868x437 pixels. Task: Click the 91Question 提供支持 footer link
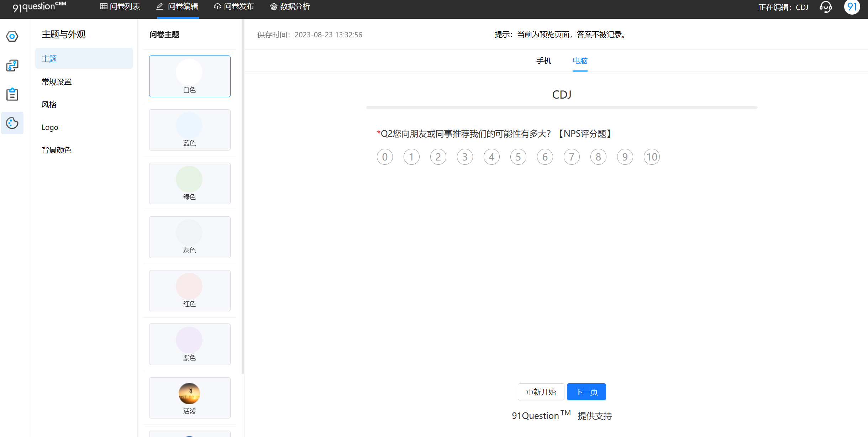click(562, 415)
